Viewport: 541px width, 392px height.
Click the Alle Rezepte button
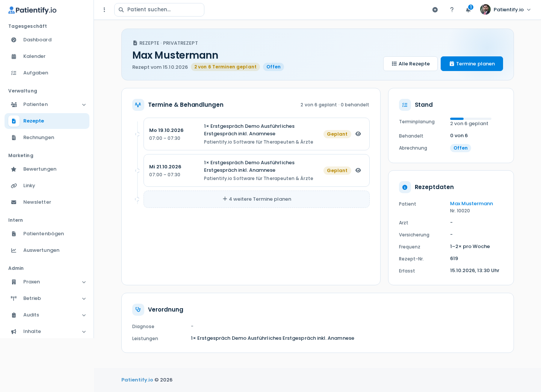(x=410, y=64)
